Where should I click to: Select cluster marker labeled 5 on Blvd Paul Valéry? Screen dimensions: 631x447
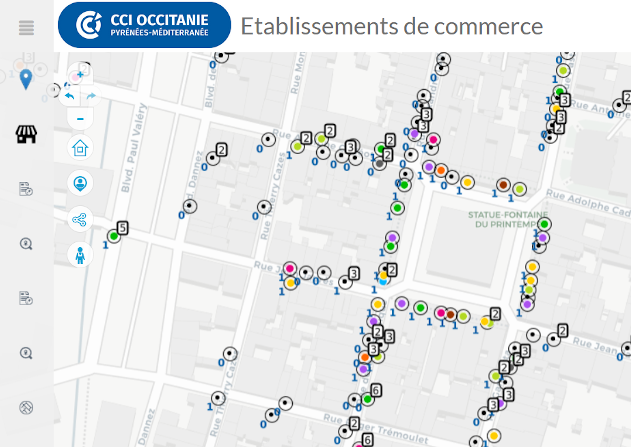click(114, 236)
